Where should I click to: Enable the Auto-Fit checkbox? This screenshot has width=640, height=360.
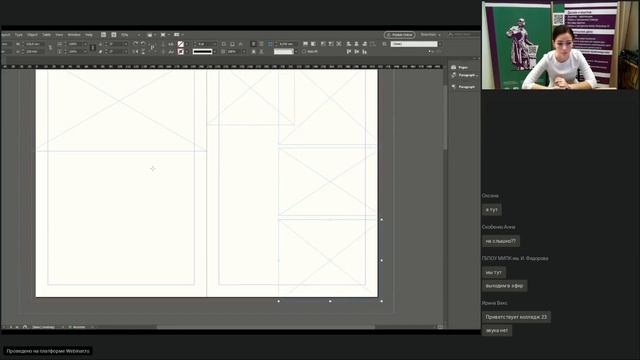point(304,51)
